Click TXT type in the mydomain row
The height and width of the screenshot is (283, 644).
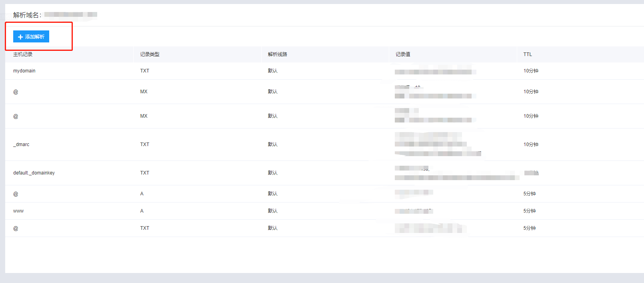(x=145, y=71)
